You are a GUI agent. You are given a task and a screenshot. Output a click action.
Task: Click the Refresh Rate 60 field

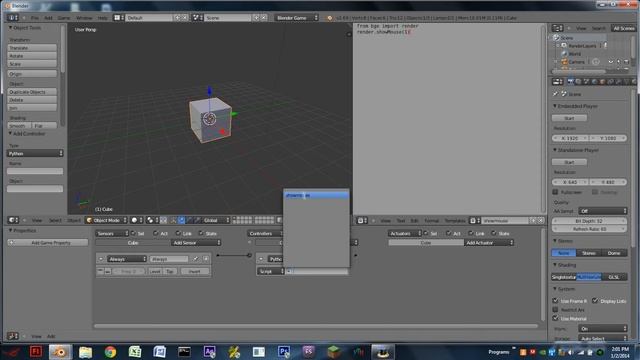click(590, 229)
